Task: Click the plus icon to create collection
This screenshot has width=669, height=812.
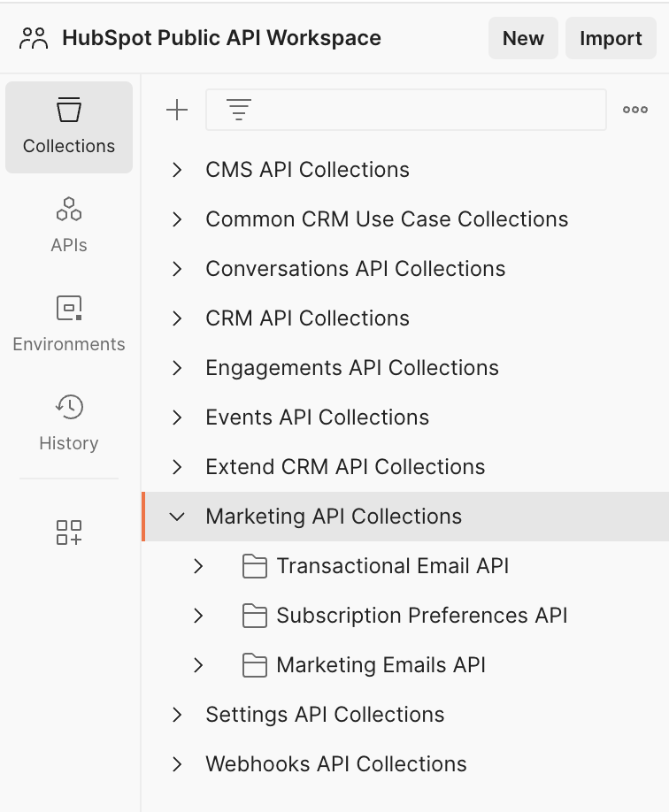Action: pyautogui.click(x=177, y=110)
